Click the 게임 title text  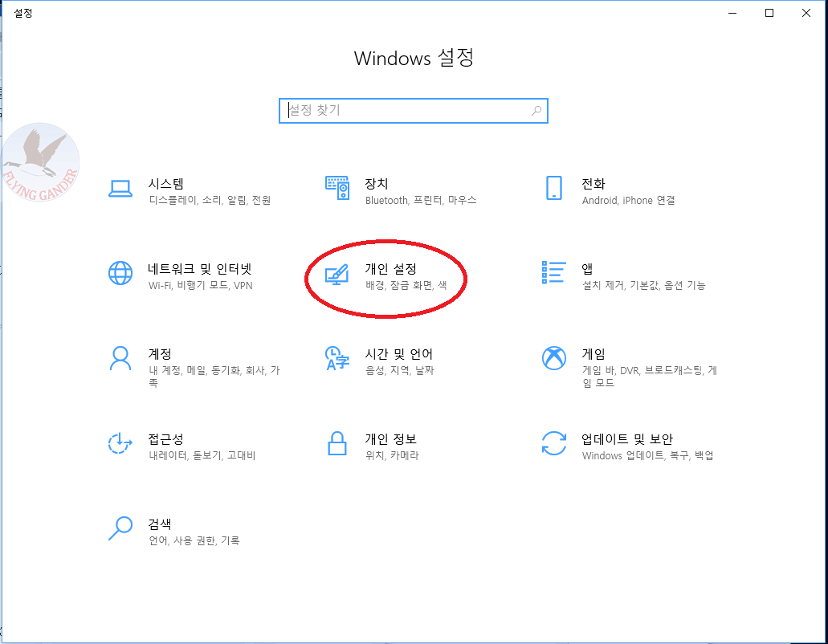[x=593, y=353]
